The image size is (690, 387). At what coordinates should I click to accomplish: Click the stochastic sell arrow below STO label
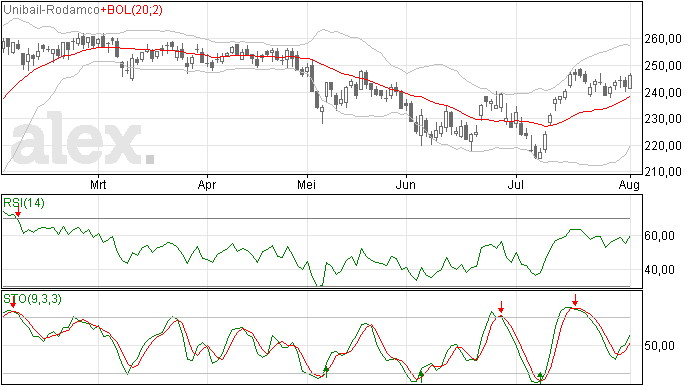(x=13, y=303)
